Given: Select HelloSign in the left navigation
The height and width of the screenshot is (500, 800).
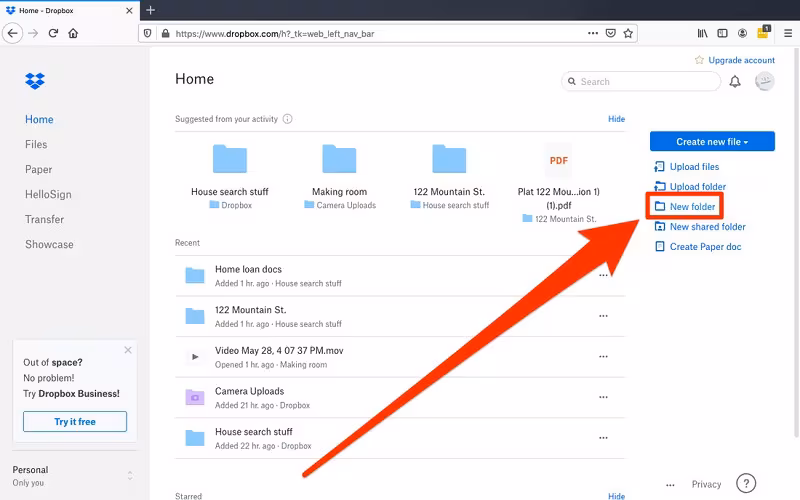Looking at the screenshot, I should point(48,194).
